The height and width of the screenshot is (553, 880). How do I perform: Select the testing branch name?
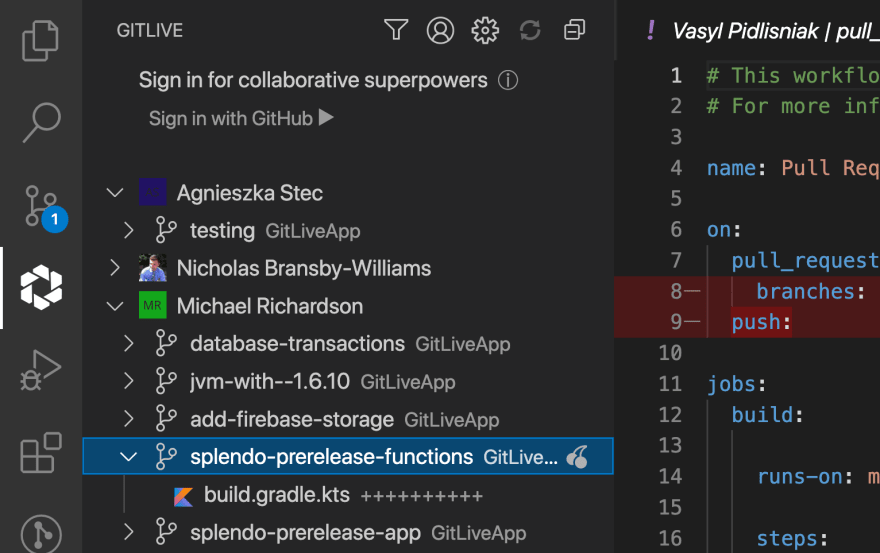(222, 231)
